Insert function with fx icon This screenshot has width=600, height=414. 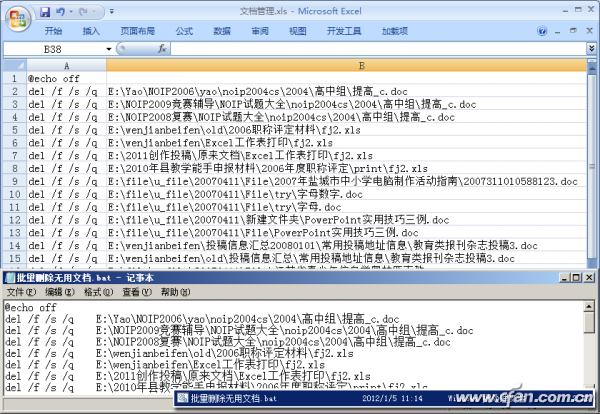[162, 49]
